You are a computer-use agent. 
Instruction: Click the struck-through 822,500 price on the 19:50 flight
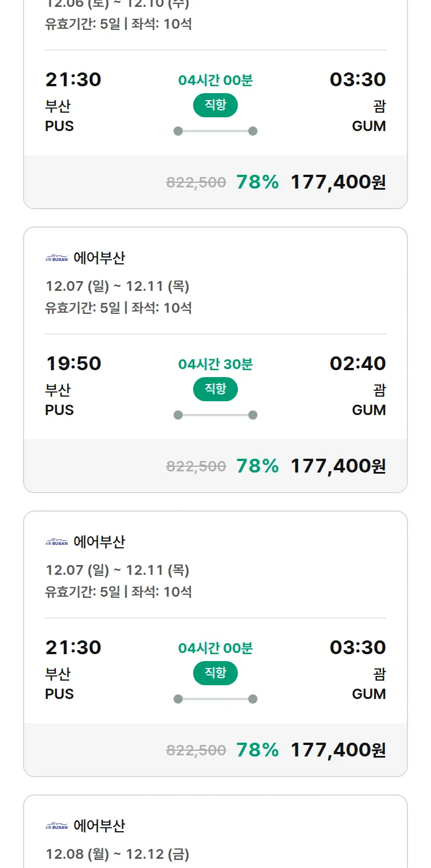coord(196,466)
